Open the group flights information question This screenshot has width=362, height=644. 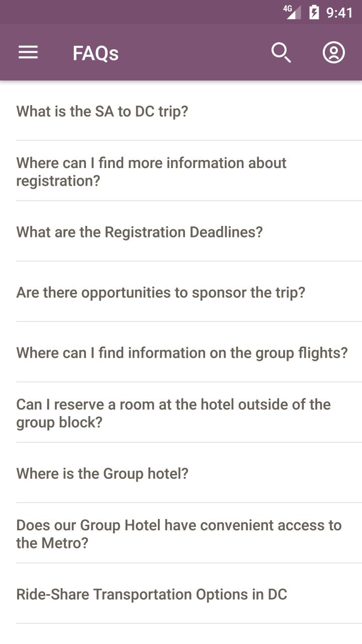[x=181, y=352]
